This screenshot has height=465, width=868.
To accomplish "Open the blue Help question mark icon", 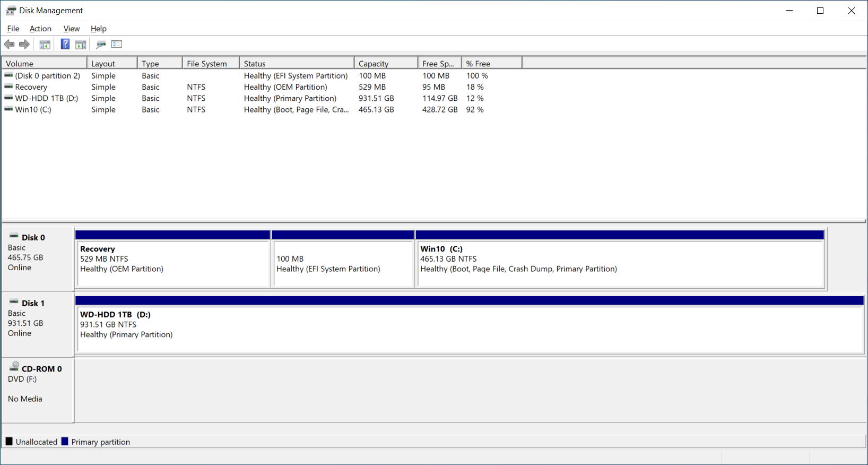I will (65, 44).
